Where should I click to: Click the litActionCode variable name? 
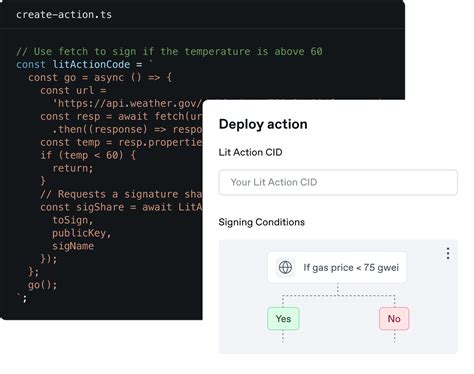[x=91, y=64]
